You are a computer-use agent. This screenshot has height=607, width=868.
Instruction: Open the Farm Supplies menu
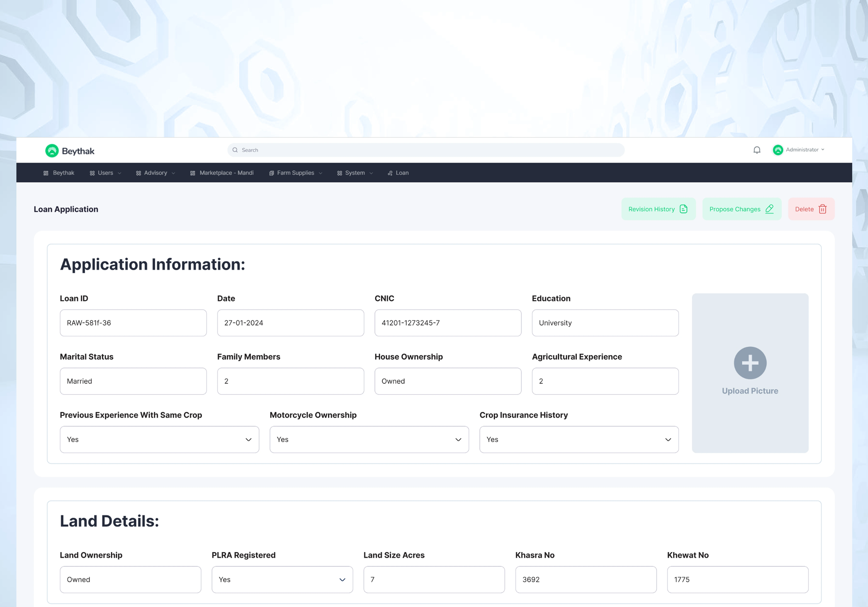(x=296, y=173)
